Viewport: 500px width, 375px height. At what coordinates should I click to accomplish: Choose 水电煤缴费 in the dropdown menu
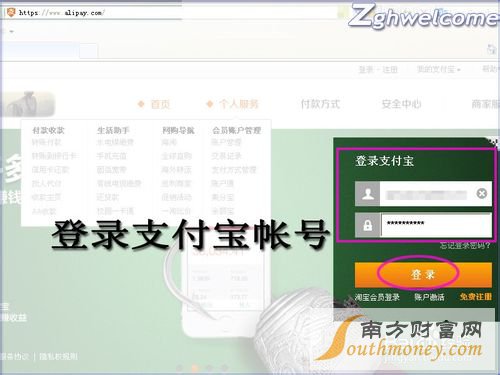click(115, 143)
